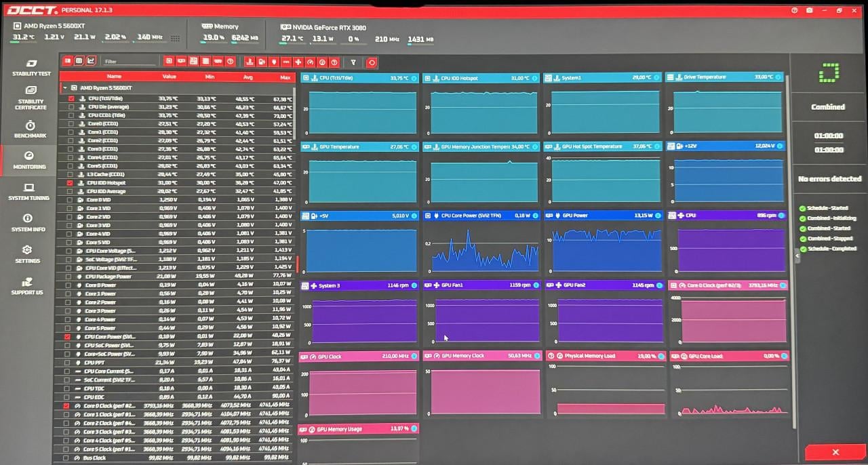
Task: Click the red X button at bottom right
Action: point(835,452)
